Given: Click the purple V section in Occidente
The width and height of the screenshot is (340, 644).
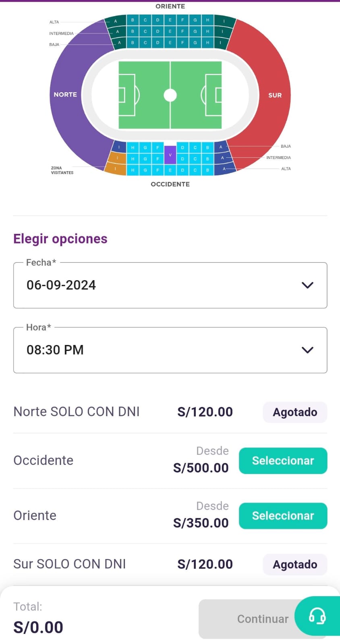Looking at the screenshot, I should (170, 155).
